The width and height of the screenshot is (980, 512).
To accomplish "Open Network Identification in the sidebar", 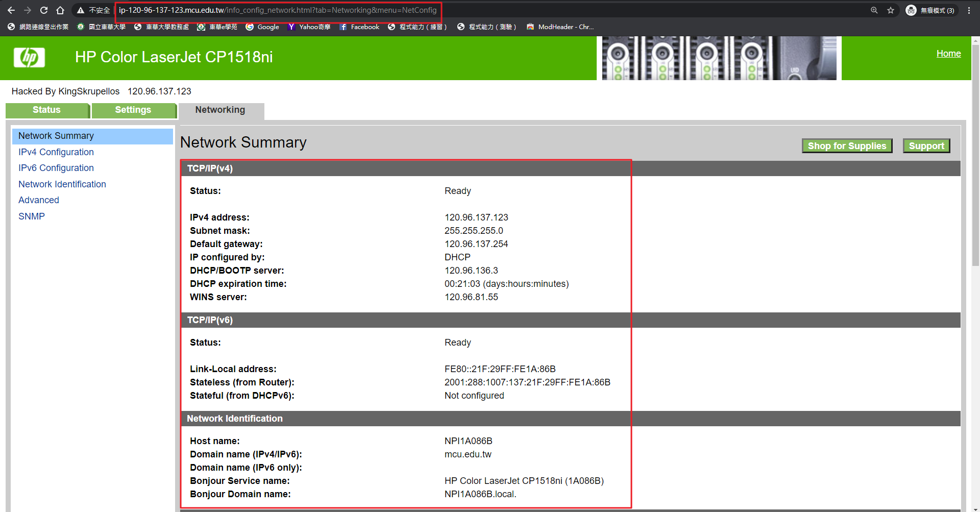I will click(62, 184).
